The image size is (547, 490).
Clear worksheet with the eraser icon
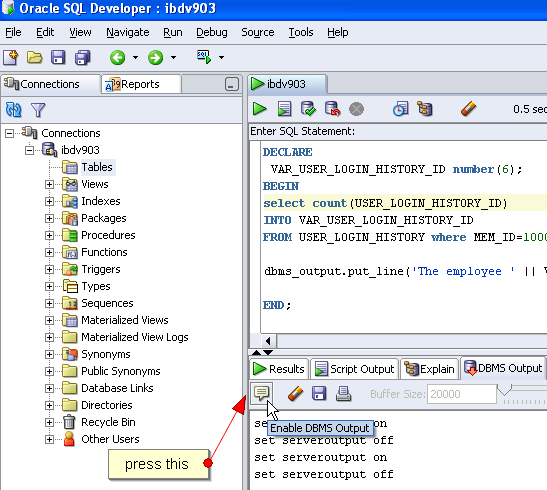click(469, 108)
